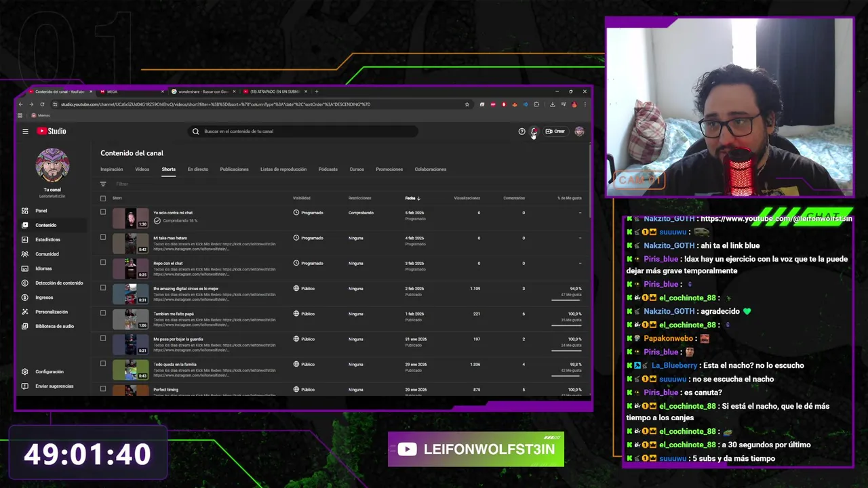Switch to the Publicaciones tab

point(234,169)
